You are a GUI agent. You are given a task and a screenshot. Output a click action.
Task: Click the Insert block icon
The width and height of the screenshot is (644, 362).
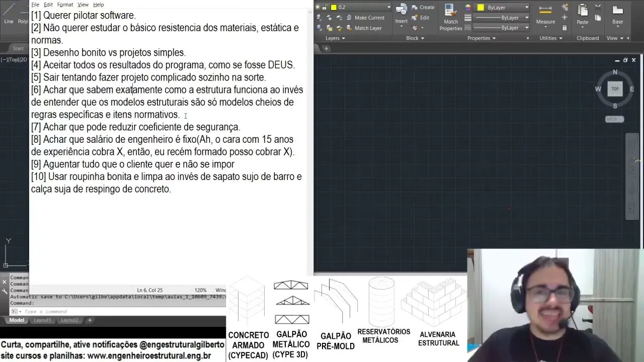(x=401, y=10)
